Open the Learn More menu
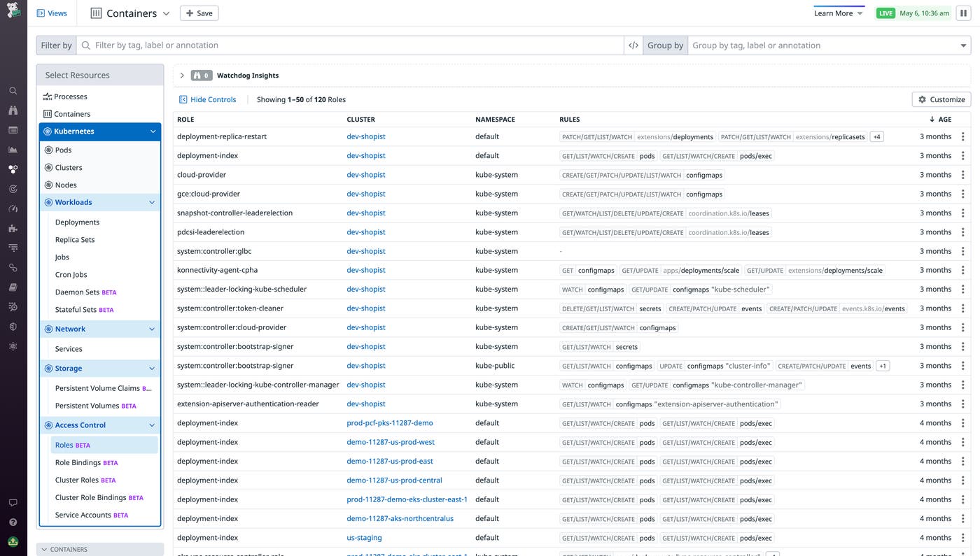Screen dimensions: 980x556 click(x=837, y=13)
